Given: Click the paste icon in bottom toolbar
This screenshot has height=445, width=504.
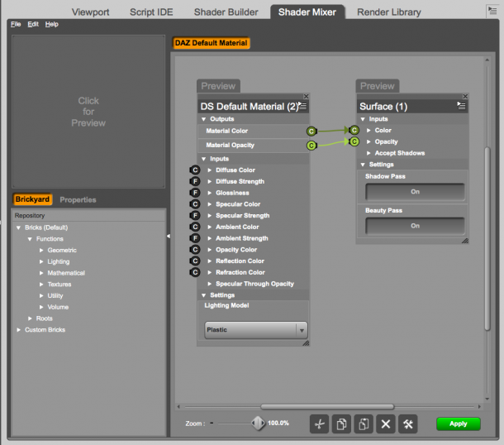Looking at the screenshot, I should 364,424.
